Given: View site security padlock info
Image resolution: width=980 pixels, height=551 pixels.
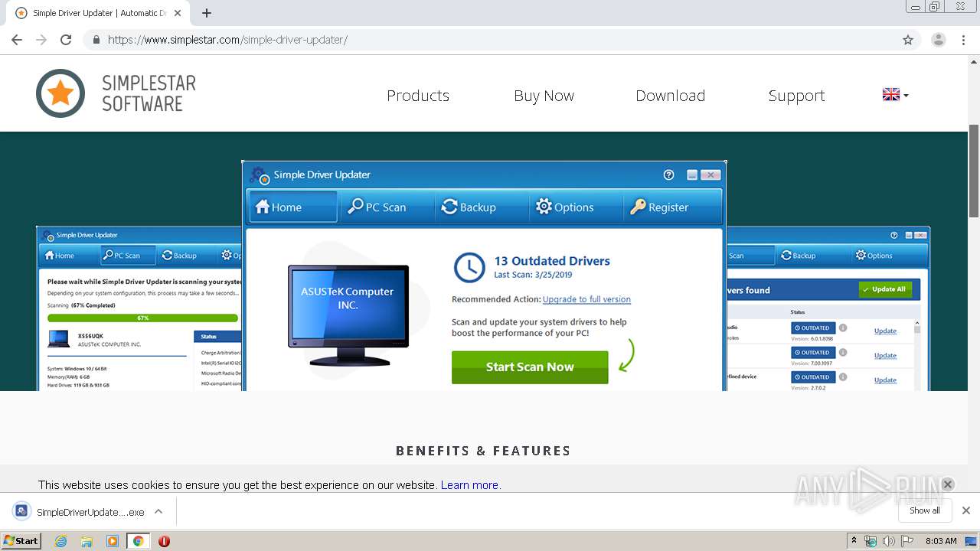Looking at the screenshot, I should [96, 40].
